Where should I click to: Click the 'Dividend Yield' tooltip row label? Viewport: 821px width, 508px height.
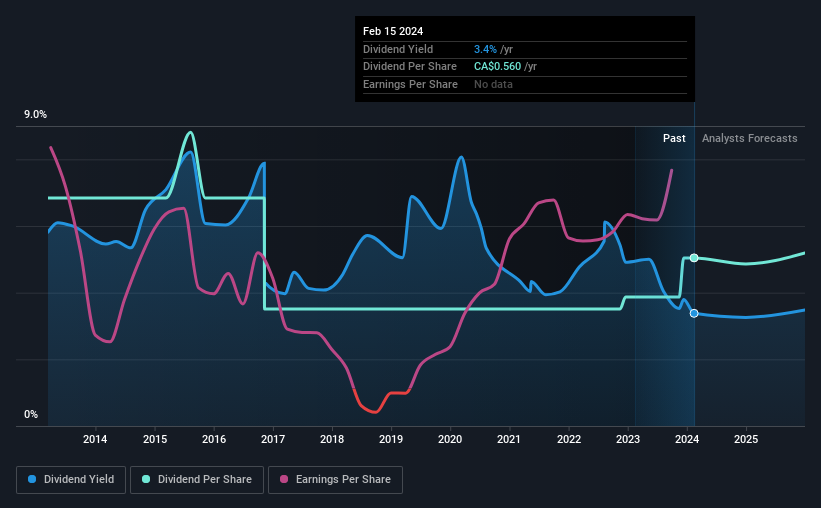(x=398, y=49)
